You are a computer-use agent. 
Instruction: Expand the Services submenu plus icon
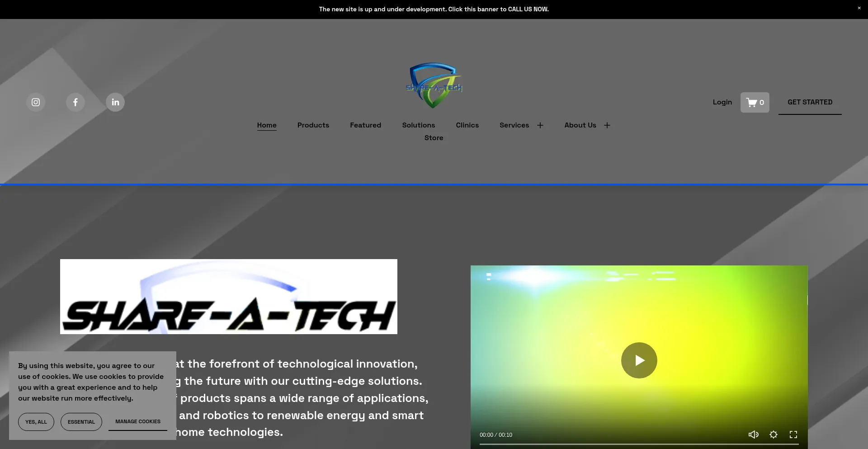point(540,125)
